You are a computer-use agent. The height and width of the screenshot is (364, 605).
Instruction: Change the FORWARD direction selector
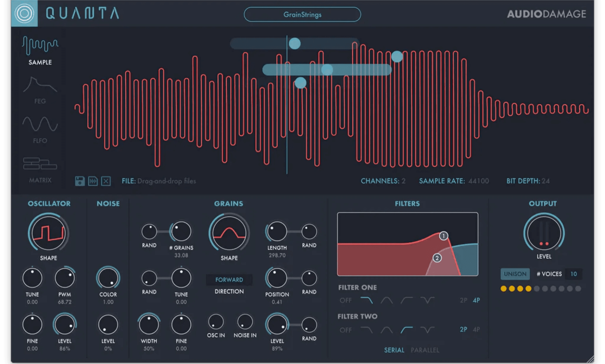point(229,280)
